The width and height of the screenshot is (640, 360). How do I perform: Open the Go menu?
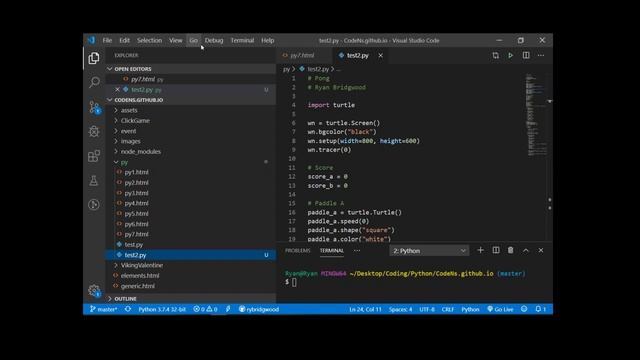click(x=193, y=40)
